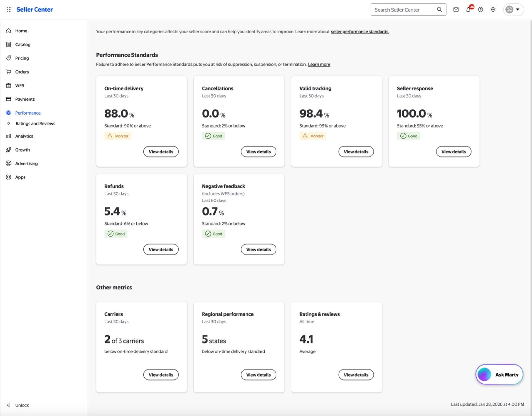View details for Negative feedback
This screenshot has width=532, height=416.
258,250
